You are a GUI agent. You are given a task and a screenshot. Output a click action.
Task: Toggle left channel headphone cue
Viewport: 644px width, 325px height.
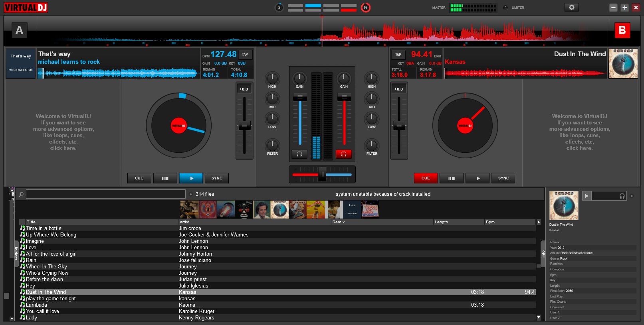pyautogui.click(x=299, y=154)
